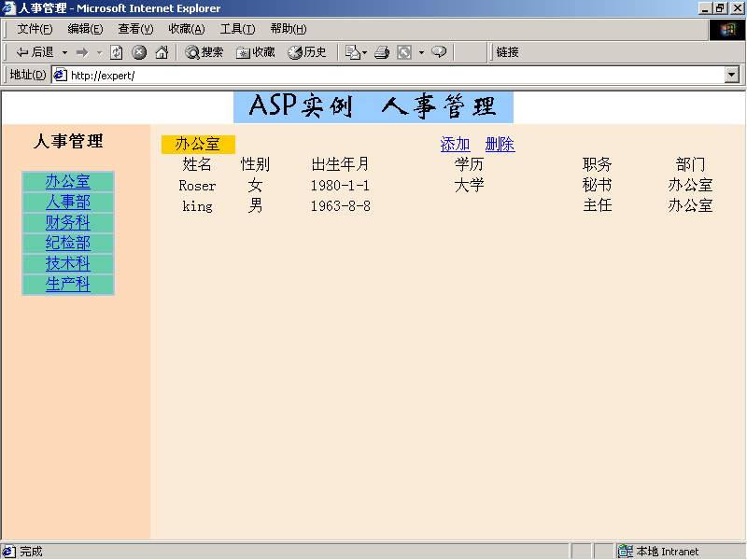Open the Edit button dropdown arrow
747x560 pixels.
tap(421, 52)
